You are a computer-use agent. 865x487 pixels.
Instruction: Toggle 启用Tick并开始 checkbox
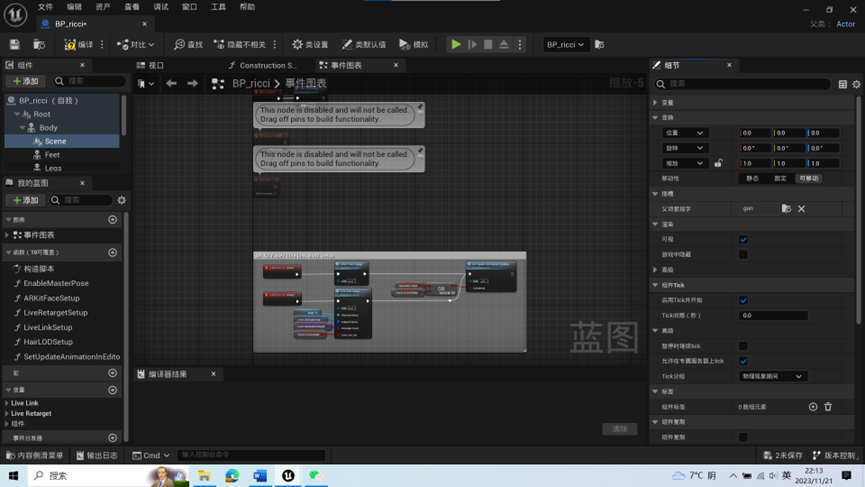click(x=743, y=301)
